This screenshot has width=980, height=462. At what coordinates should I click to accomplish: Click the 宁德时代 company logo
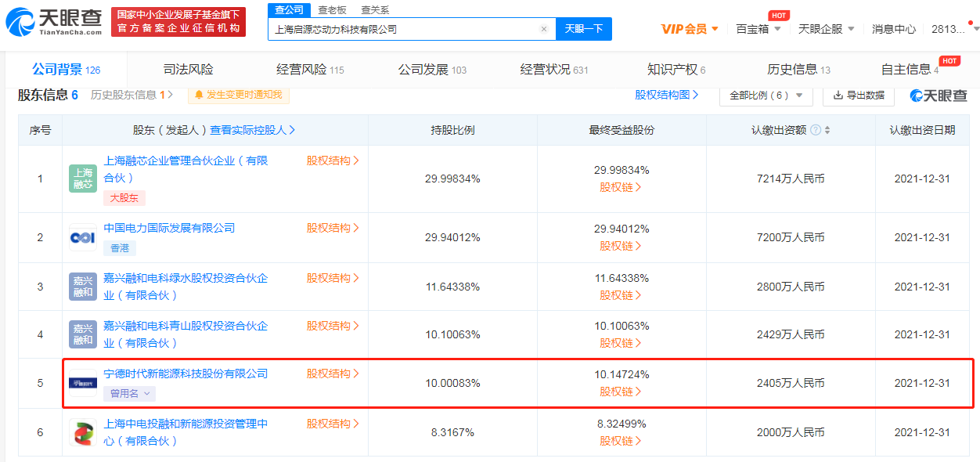pos(83,383)
